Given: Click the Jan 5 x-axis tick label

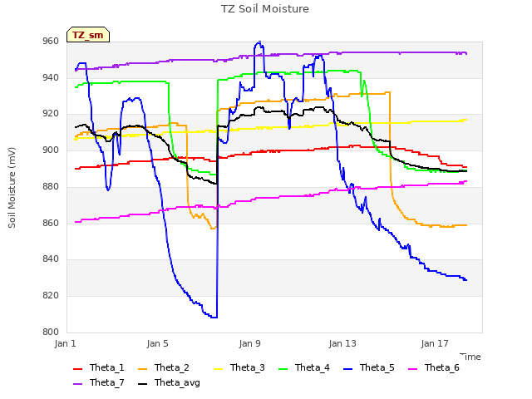Looking at the screenshot, I should pos(157,343).
